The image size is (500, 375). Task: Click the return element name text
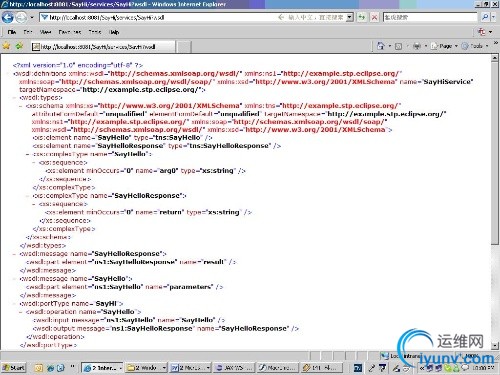point(171,212)
